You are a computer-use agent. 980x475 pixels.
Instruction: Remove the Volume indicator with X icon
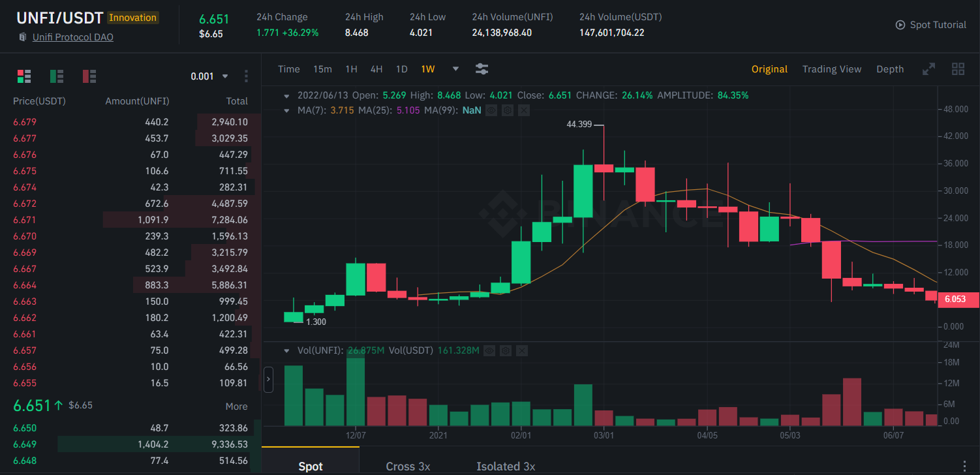(x=521, y=350)
